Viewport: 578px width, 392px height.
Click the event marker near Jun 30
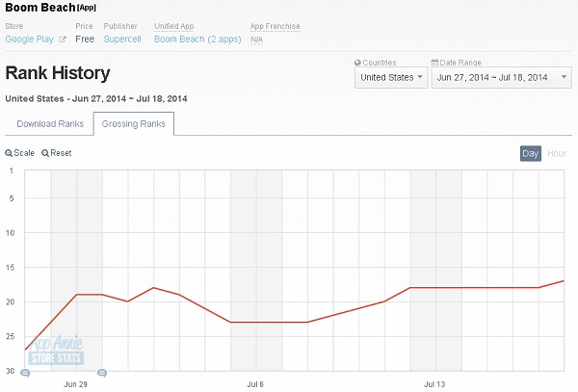click(x=102, y=373)
